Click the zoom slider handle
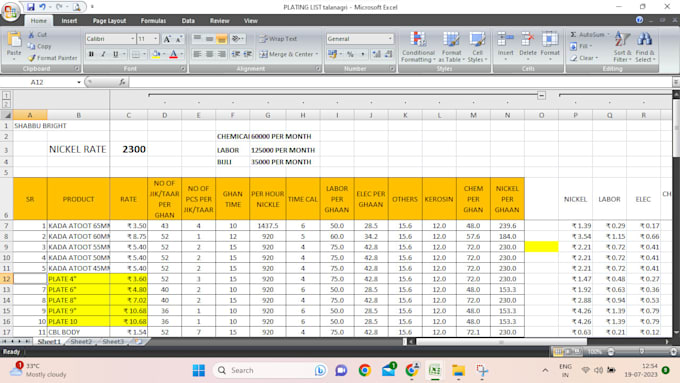The width and height of the screenshot is (680, 383). 641,352
